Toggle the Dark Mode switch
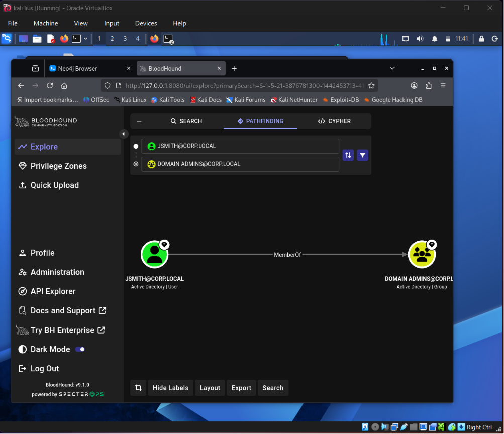 [x=80, y=349]
